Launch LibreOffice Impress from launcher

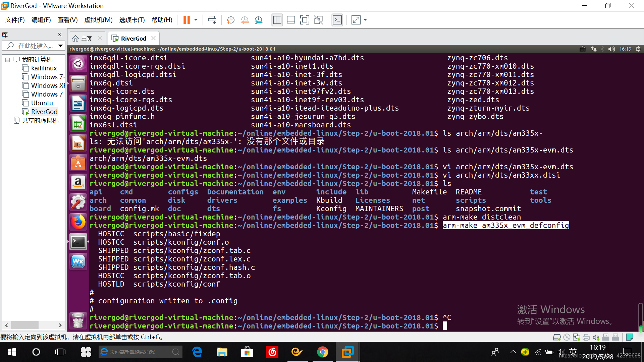[78, 143]
